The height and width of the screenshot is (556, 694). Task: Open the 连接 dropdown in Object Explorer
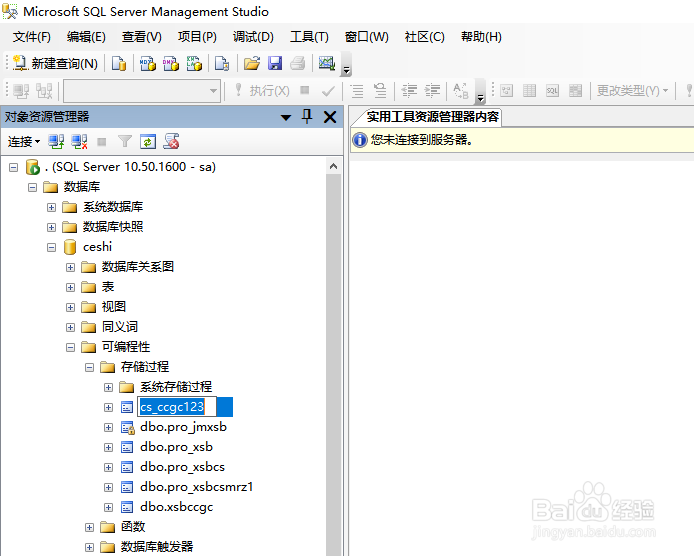pos(24,142)
